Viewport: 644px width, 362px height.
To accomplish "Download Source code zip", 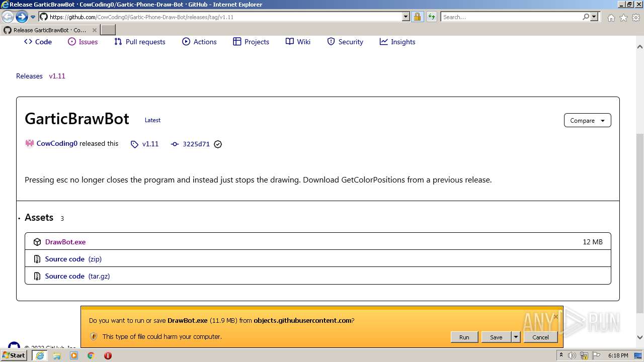I will pyautogui.click(x=73, y=259).
